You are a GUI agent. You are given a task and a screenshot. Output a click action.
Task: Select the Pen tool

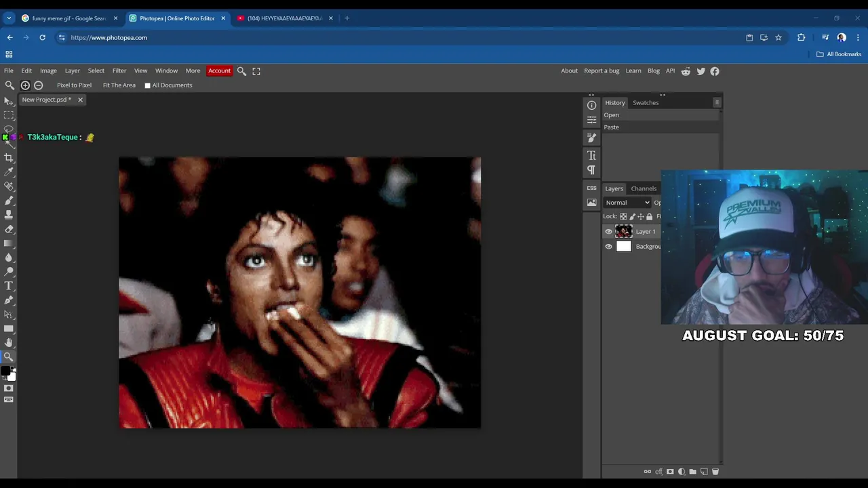pos(8,300)
